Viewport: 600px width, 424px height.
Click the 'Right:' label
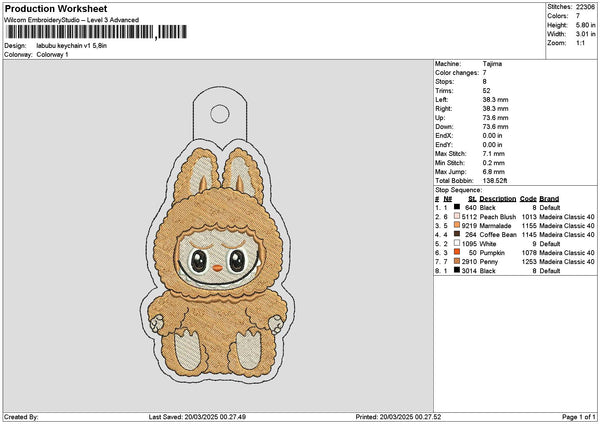tap(443, 109)
